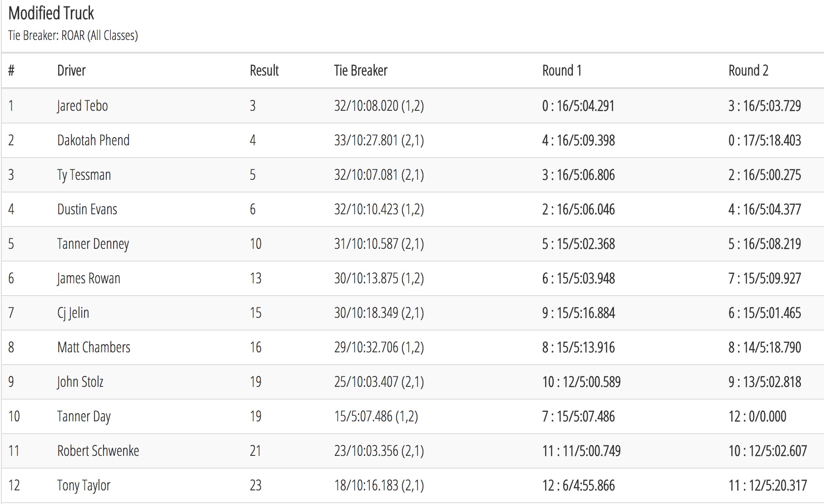The image size is (824, 504).
Task: Select driver Jared Tebo
Action: 82,106
